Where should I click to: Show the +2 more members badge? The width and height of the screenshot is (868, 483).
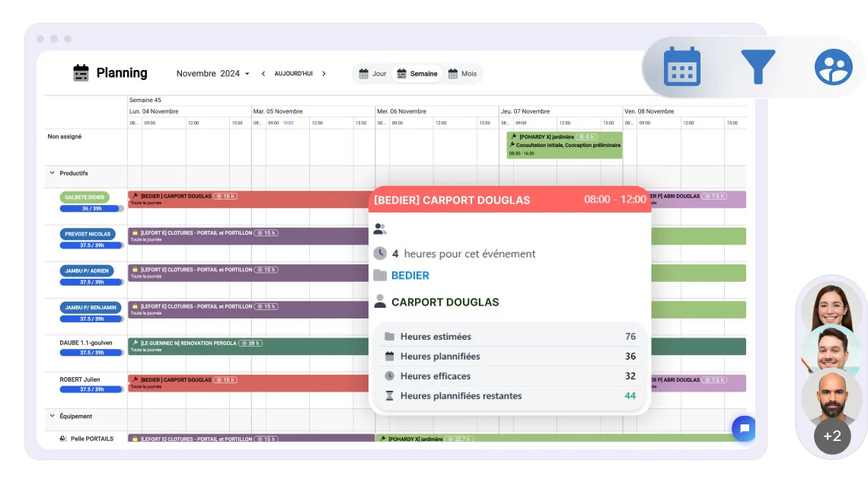[832, 436]
